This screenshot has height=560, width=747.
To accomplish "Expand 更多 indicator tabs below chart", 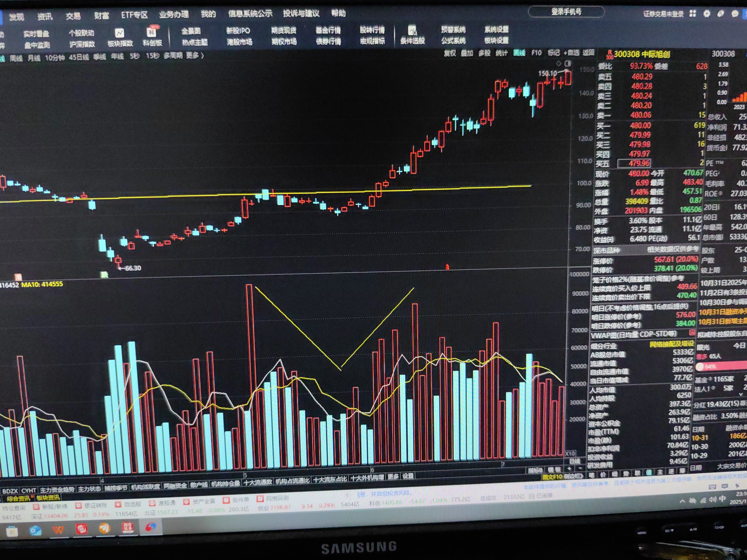I will (x=393, y=476).
